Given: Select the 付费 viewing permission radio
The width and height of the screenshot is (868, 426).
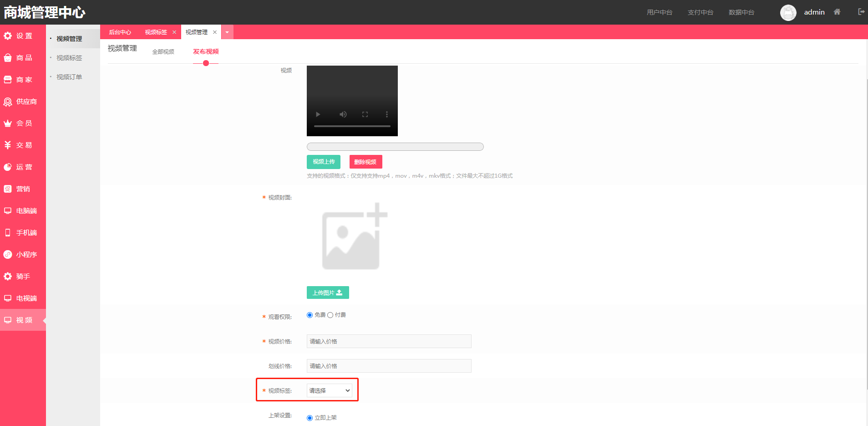Looking at the screenshot, I should tap(330, 315).
